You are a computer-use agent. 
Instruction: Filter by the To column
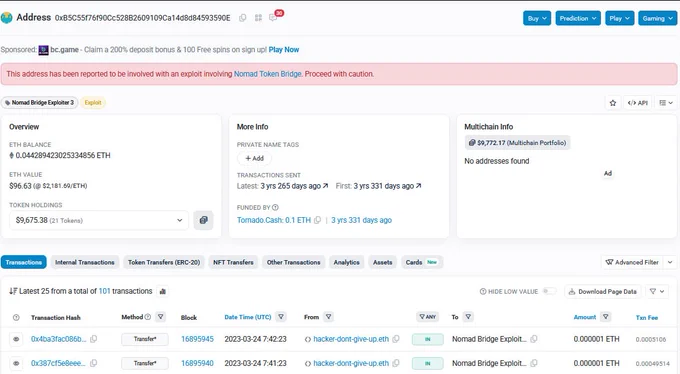pos(468,317)
